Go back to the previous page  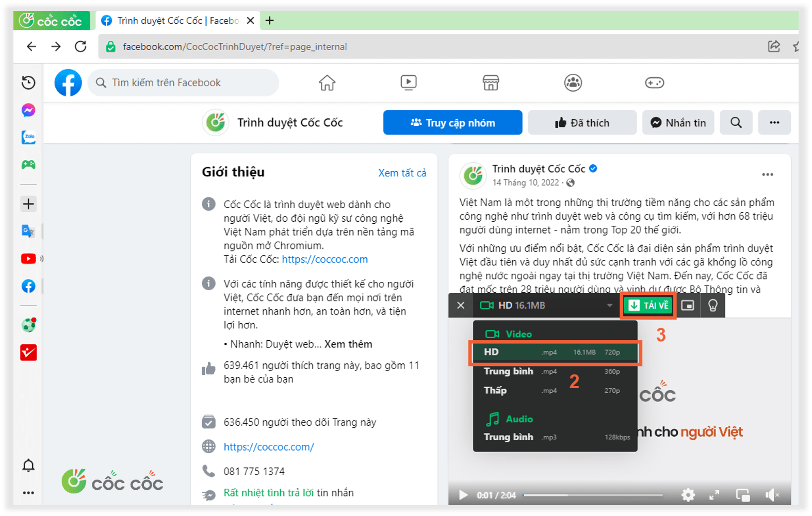[x=31, y=46]
